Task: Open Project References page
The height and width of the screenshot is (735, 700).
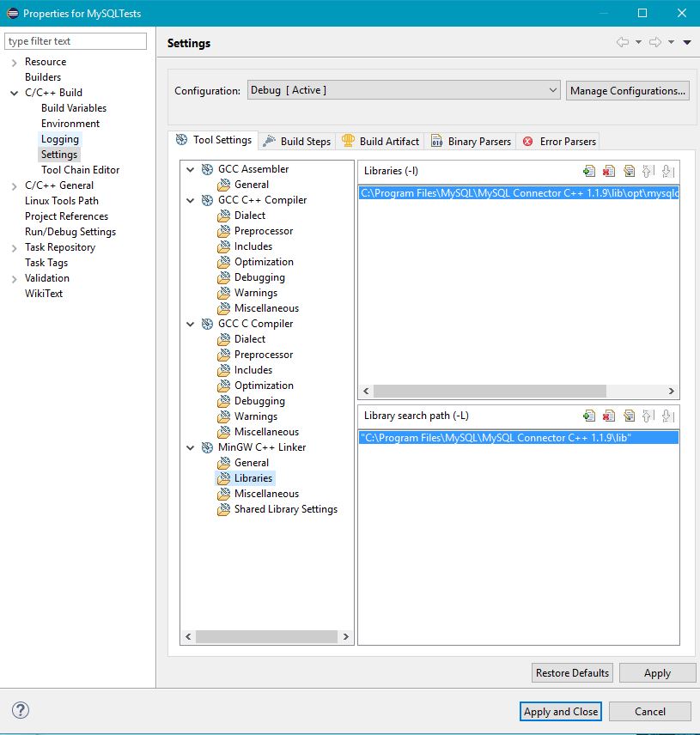Action: pyautogui.click(x=66, y=216)
